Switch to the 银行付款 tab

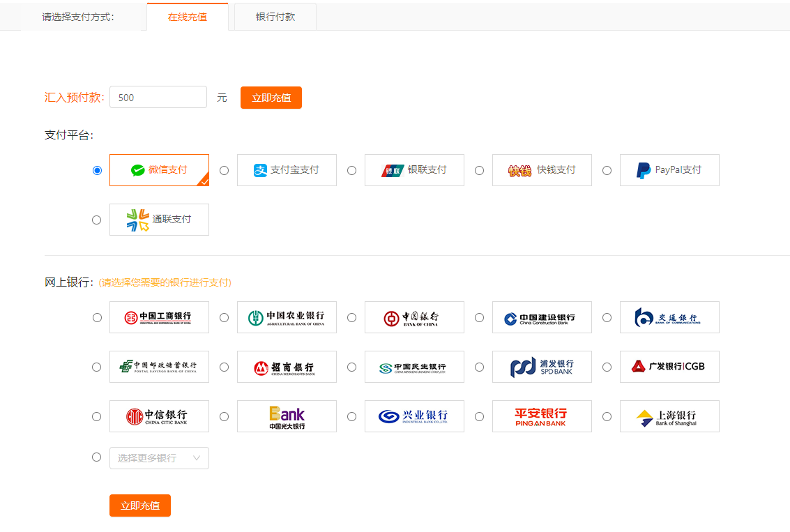275,17
